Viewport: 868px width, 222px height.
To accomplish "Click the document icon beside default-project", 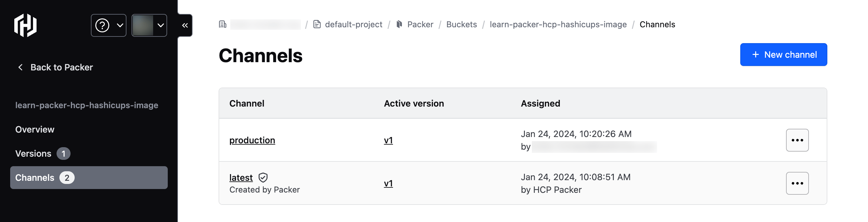I will (317, 24).
